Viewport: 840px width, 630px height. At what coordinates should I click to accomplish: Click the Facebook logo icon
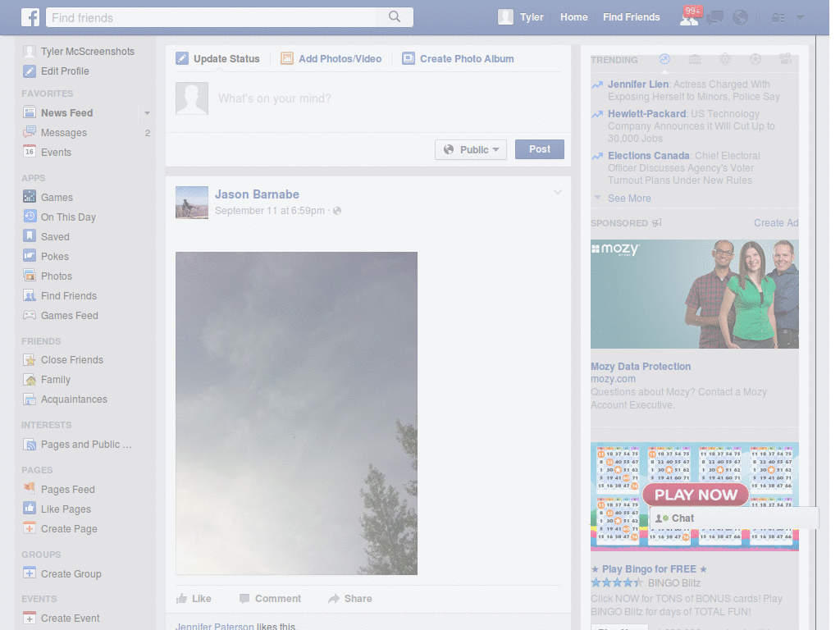click(x=30, y=17)
